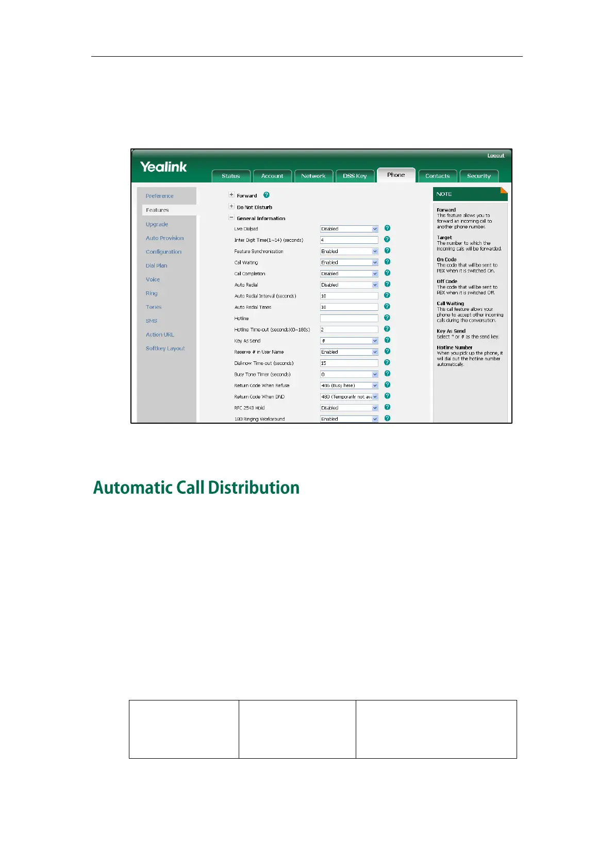614x868 pixels.
Task: Open help for Auto Redial Interval
Action: [x=387, y=295]
